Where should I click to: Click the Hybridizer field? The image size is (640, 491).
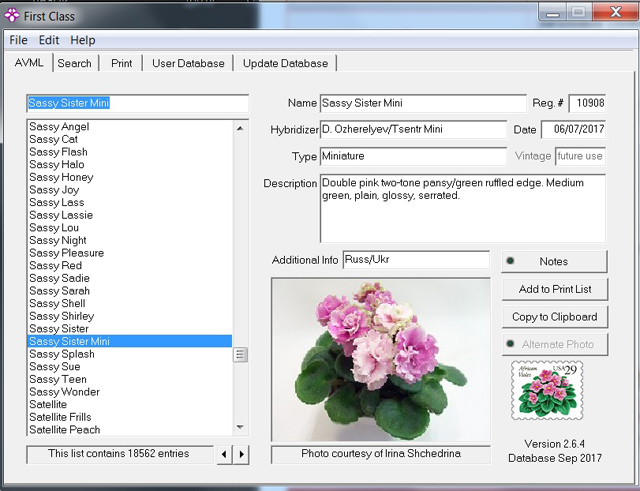pos(413,129)
